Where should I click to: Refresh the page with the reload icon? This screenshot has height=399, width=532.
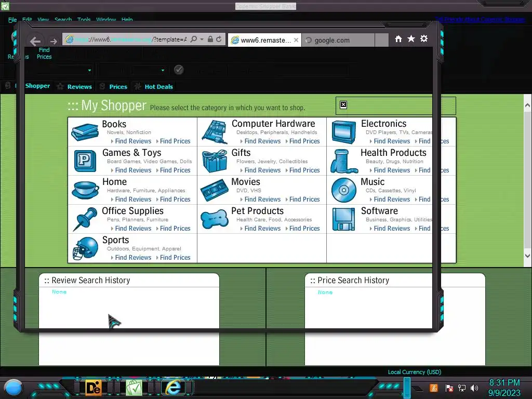click(x=219, y=39)
